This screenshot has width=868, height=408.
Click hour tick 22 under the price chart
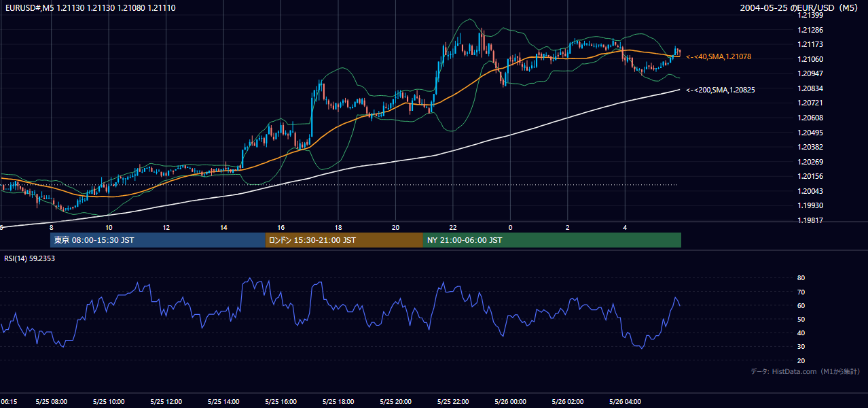[453, 227]
